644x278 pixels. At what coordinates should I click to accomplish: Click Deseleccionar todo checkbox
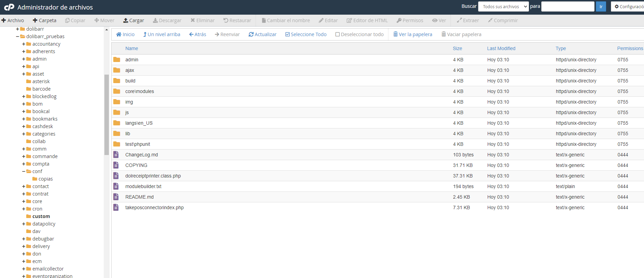click(359, 34)
